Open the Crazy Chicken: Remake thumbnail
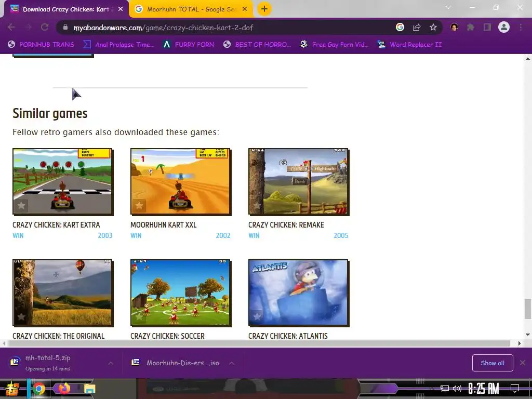The height and width of the screenshot is (399, 532). pyautogui.click(x=299, y=181)
